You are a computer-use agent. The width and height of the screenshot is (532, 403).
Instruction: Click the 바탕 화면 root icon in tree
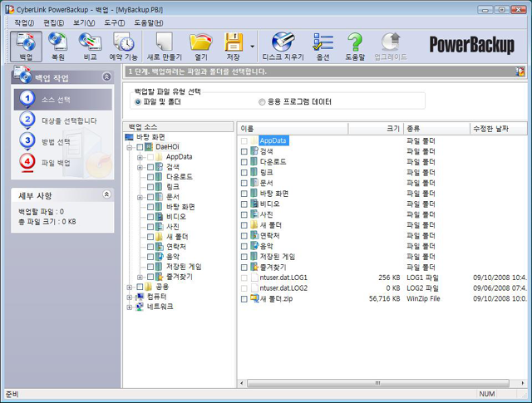(130, 137)
